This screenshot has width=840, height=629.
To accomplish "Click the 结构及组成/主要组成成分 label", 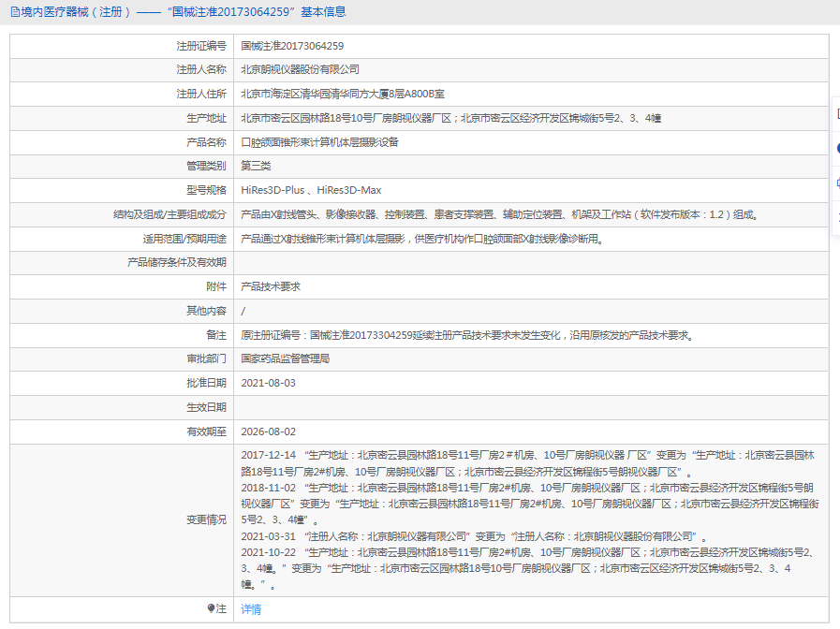I will coord(169,214).
